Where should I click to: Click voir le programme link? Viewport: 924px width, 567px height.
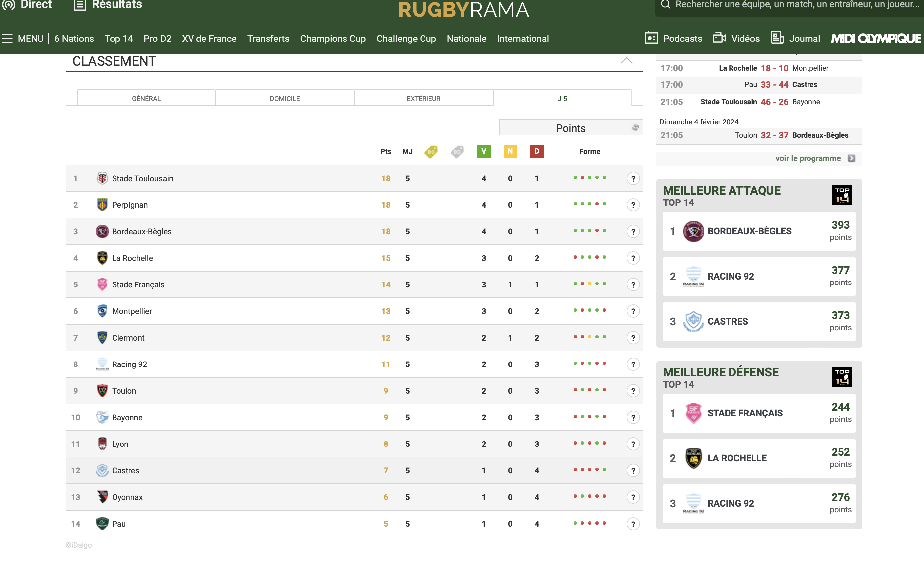(x=809, y=158)
